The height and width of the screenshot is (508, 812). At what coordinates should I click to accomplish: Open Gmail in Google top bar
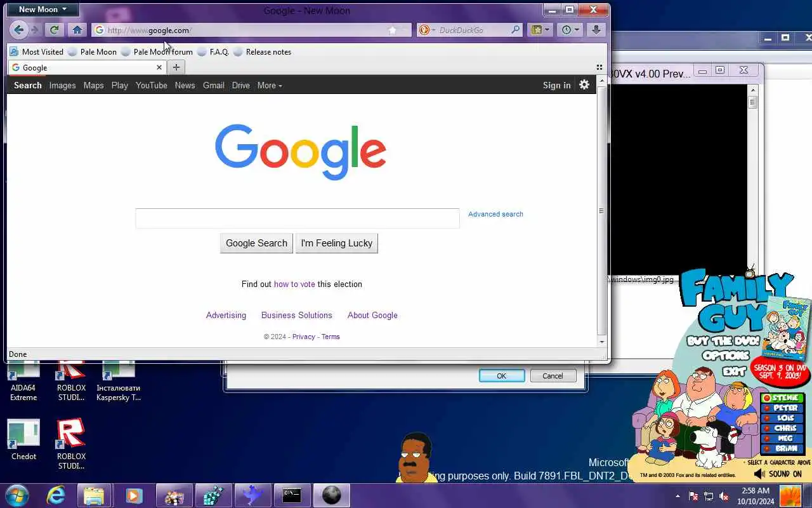pyautogui.click(x=213, y=85)
